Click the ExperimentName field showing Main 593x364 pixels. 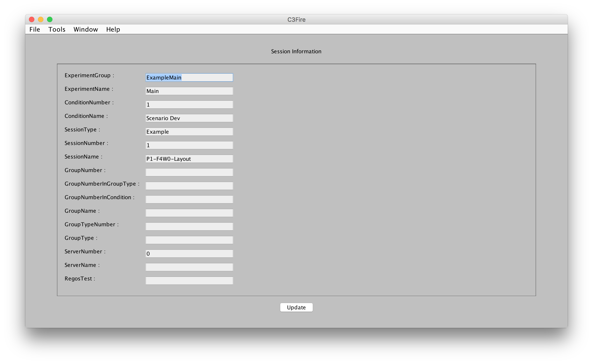[x=189, y=91]
